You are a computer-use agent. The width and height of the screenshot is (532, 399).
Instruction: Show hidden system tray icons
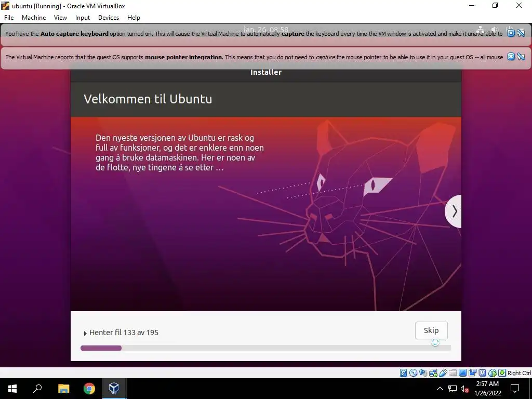tap(440, 389)
